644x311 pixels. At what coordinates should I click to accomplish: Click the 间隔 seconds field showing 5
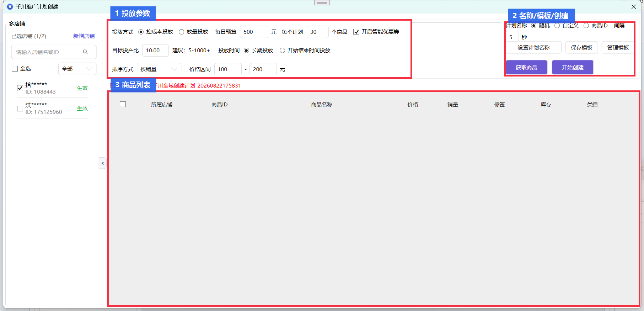(512, 37)
